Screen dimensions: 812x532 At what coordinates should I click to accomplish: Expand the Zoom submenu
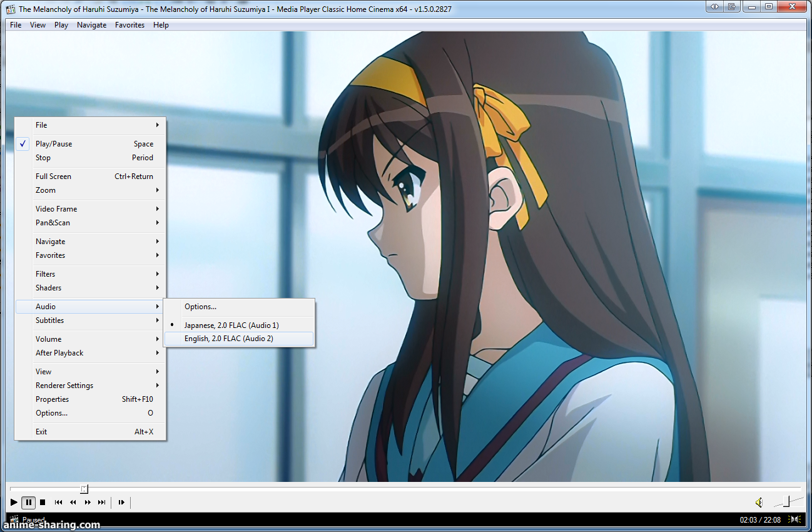(90, 190)
